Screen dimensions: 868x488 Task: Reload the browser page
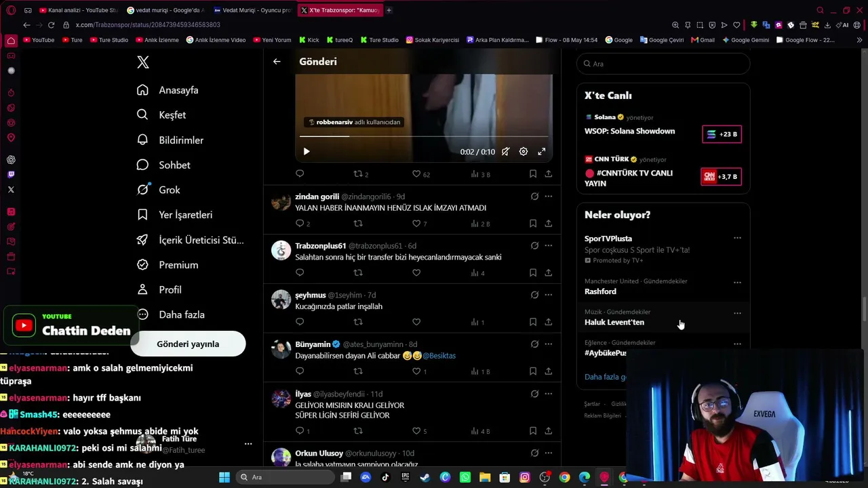(51, 25)
